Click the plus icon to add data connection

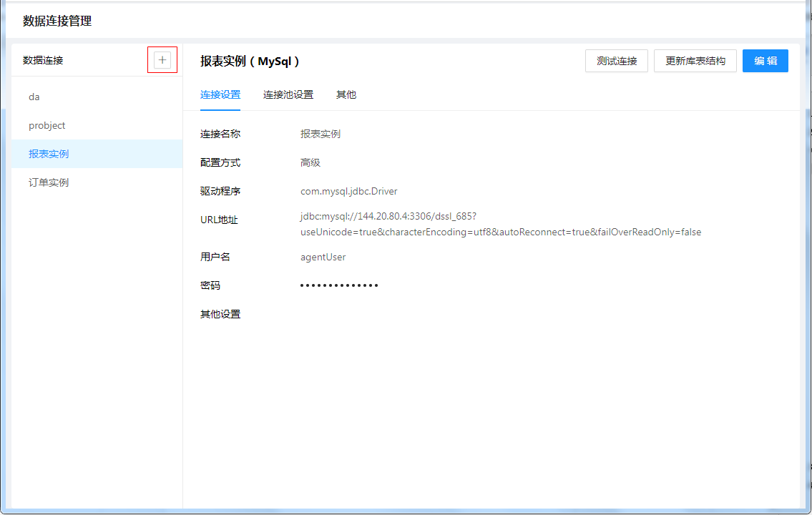pyautogui.click(x=162, y=60)
